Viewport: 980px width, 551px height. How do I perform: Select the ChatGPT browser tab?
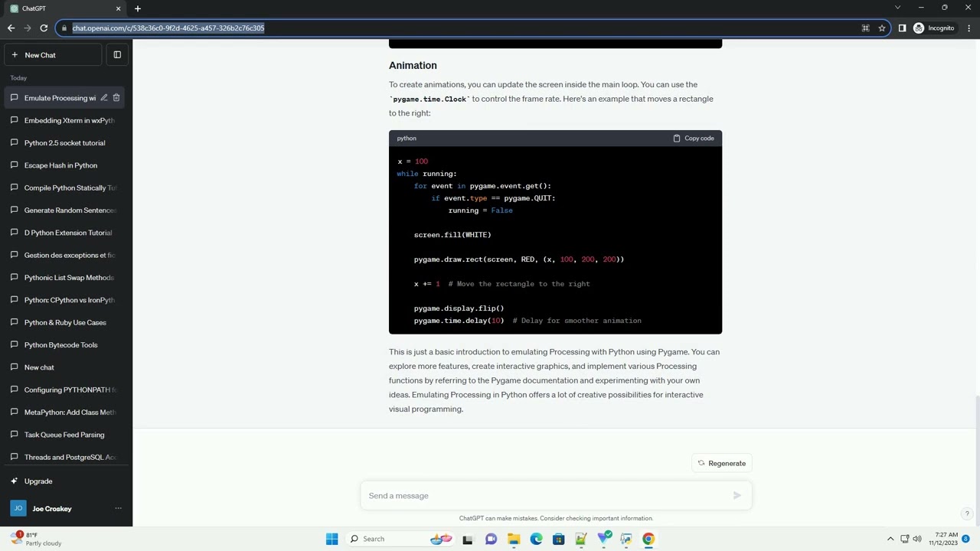pos(65,8)
